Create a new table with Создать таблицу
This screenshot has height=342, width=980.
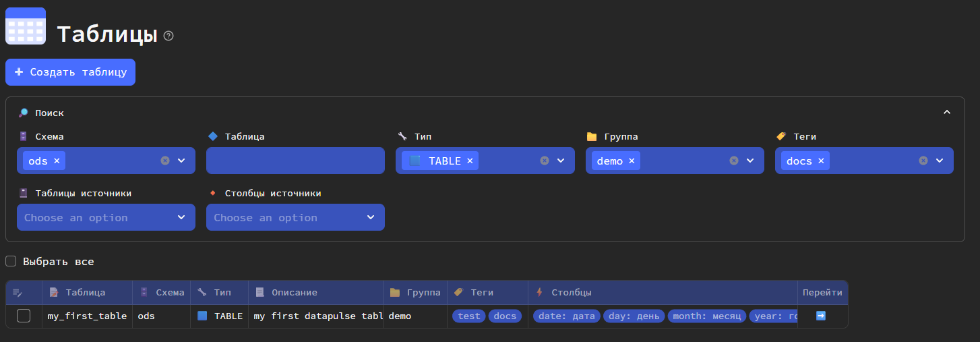coord(70,72)
